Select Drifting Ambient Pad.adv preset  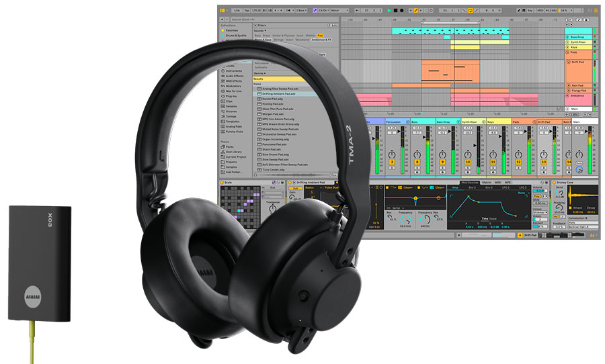[x=286, y=94]
